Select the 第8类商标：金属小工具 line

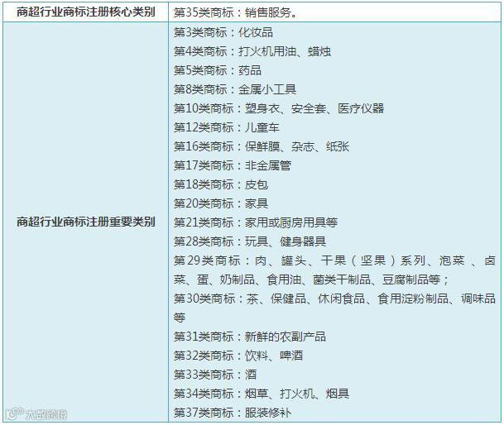pyautogui.click(x=235, y=89)
